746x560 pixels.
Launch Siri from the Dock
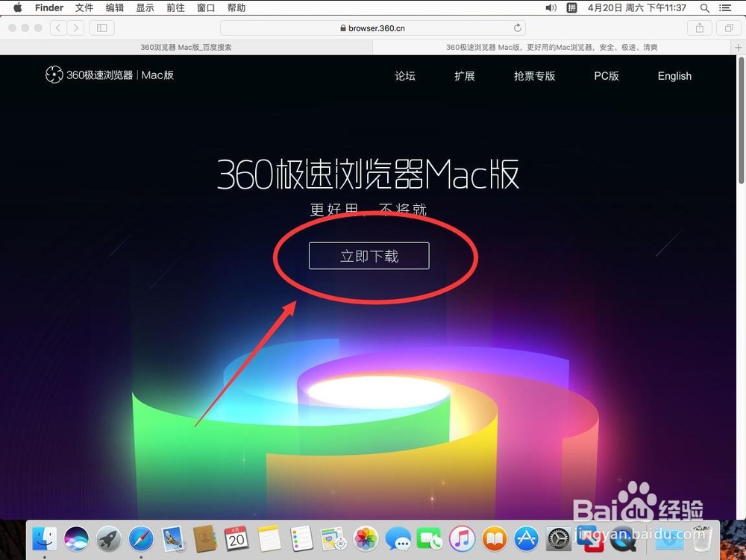(x=77, y=539)
